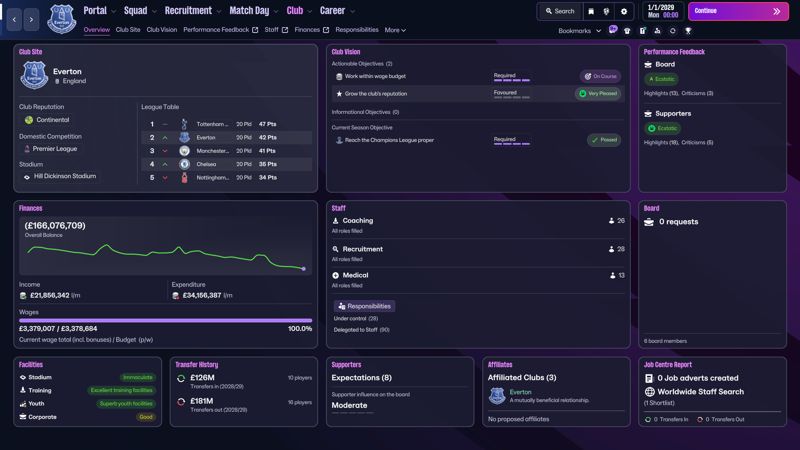This screenshot has width=800, height=450.
Task: Click the Manchester club crest in league table
Action: (x=184, y=151)
